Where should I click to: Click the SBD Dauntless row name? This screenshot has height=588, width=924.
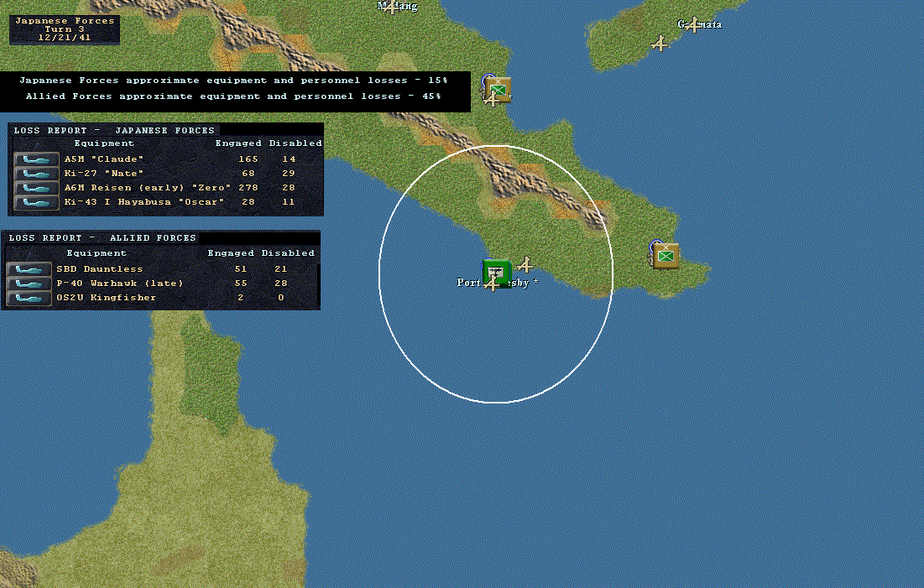(x=100, y=268)
